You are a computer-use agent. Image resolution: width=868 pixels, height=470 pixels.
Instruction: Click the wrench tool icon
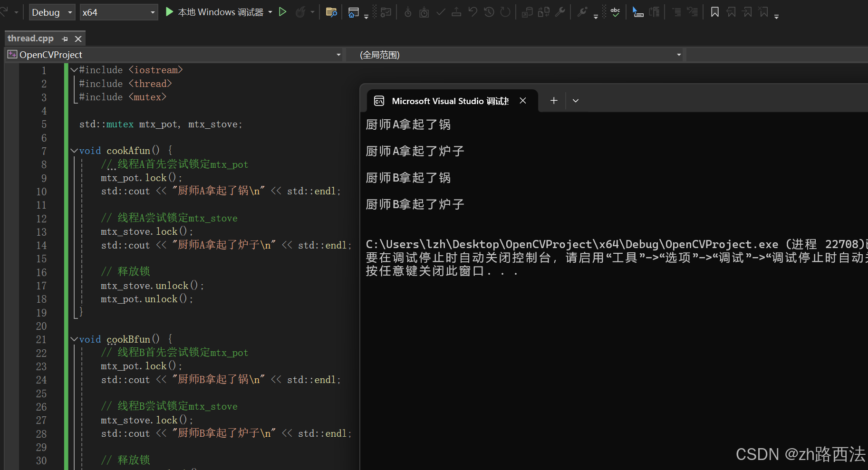tap(560, 12)
